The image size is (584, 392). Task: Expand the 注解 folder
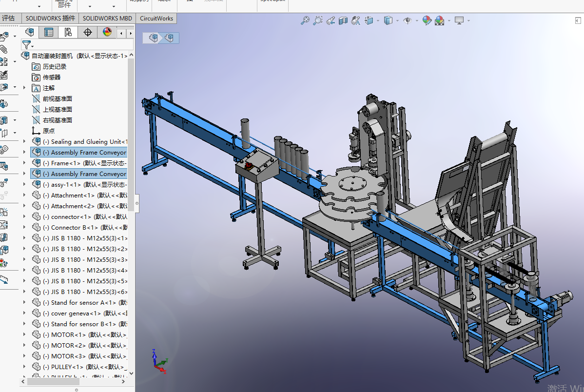[24, 88]
